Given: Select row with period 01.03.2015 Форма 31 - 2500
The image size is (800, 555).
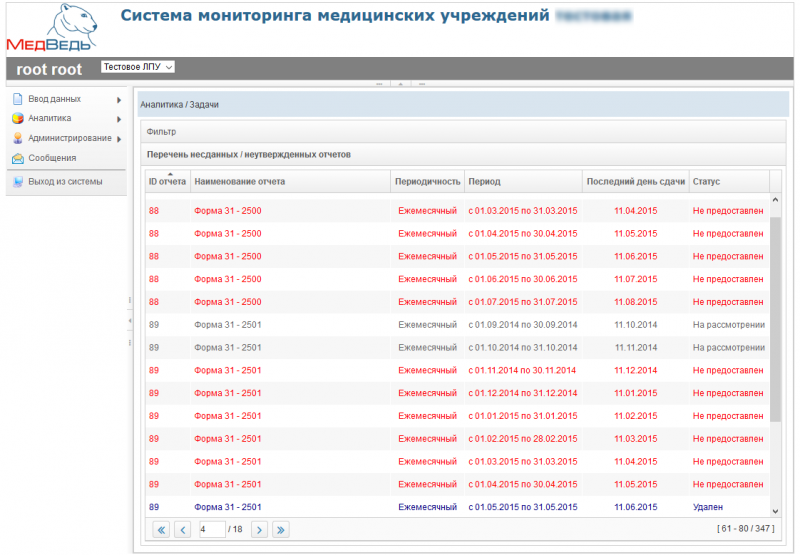Looking at the screenshot, I should point(457,211).
